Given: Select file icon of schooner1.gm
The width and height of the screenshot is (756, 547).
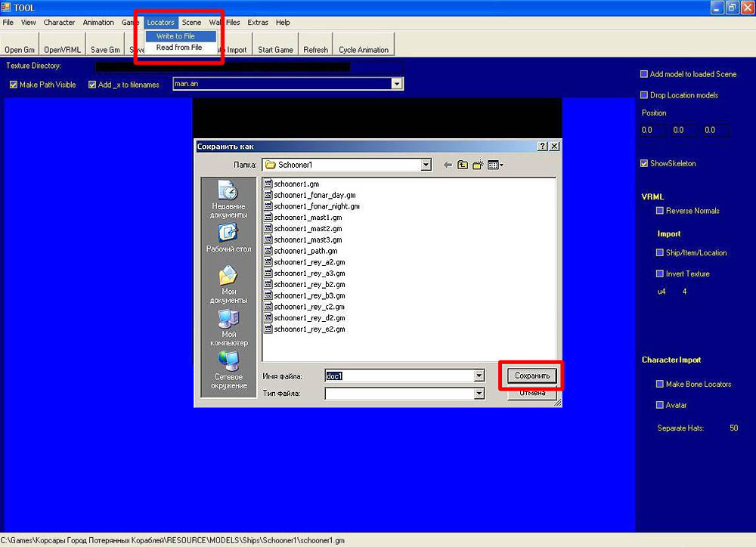Looking at the screenshot, I should click(x=268, y=184).
